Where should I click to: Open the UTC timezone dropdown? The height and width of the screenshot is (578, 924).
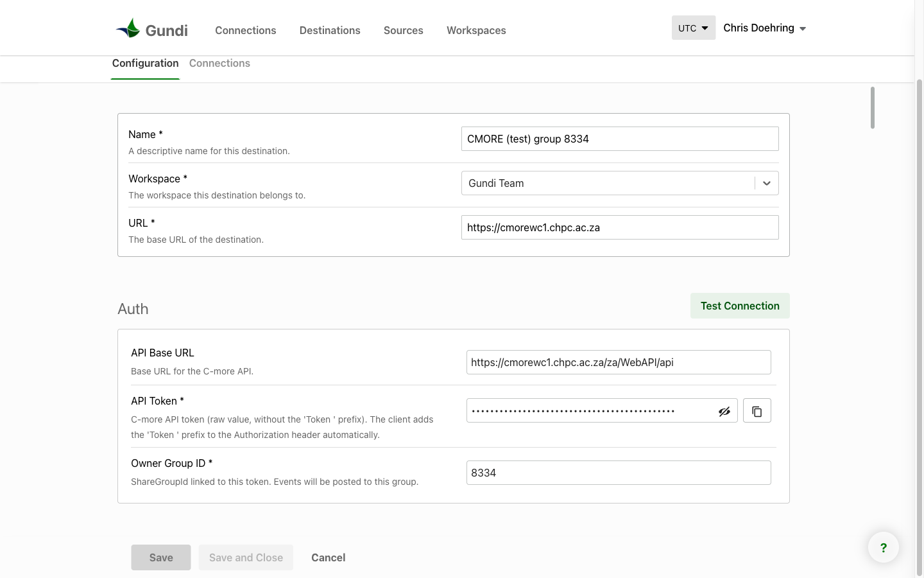tap(694, 28)
